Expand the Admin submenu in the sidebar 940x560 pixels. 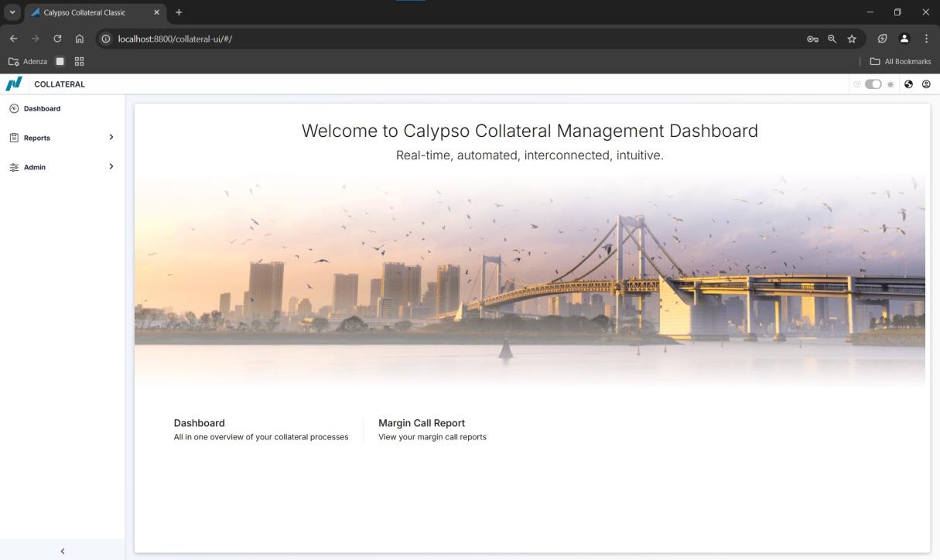click(62, 167)
